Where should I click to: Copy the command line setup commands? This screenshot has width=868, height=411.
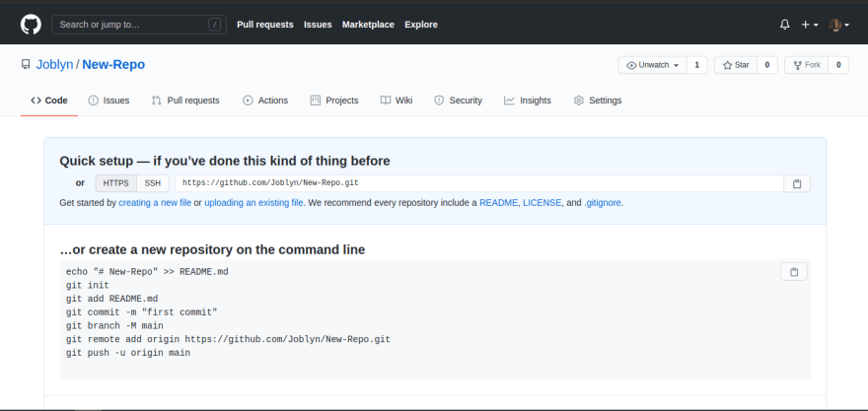[x=794, y=272]
